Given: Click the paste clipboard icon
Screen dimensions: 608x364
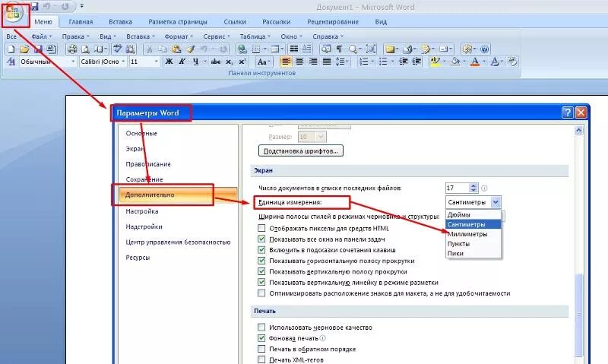Looking at the screenshot, I should click(x=176, y=49).
